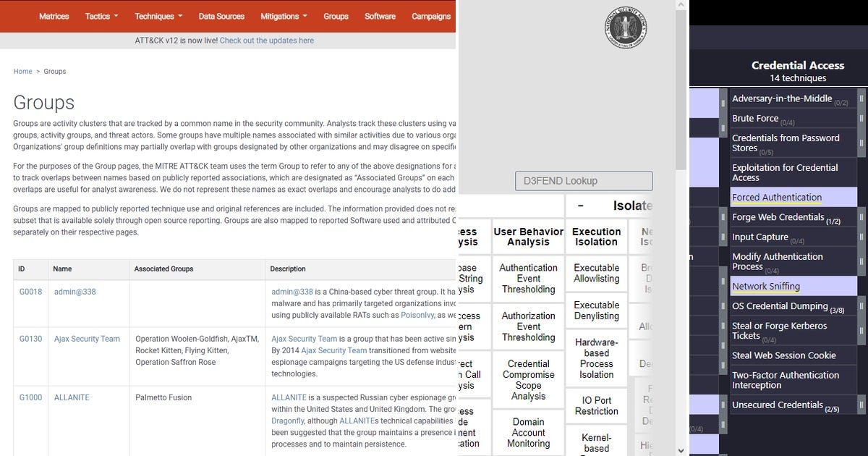The image size is (868, 456).
Task: Select Campaigns in the navigation bar
Action: (x=431, y=16)
